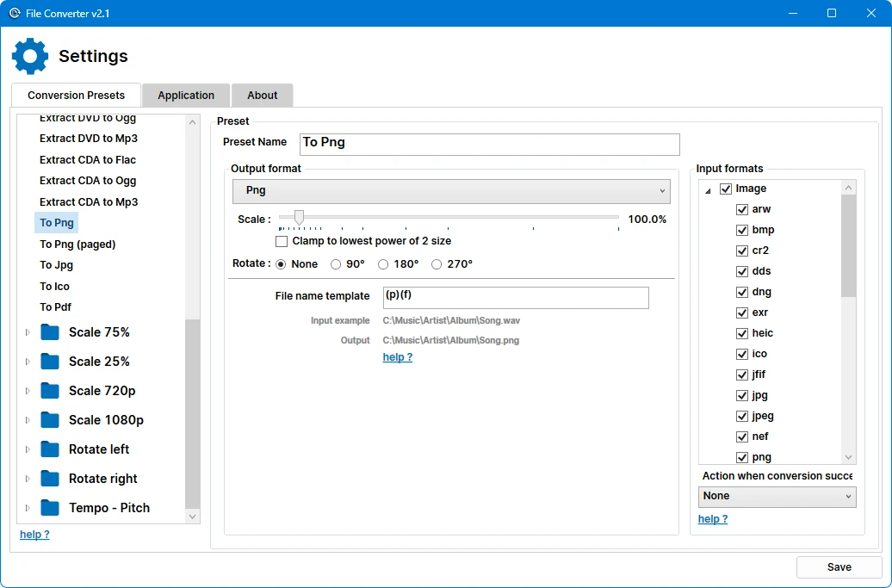
Task: Click the Scale slider handle
Action: tap(299, 218)
